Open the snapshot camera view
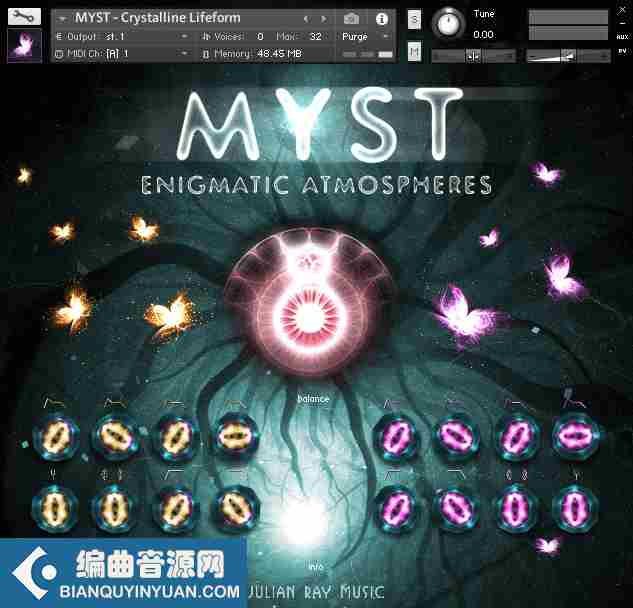Image resolution: width=633 pixels, height=608 pixels. pos(351,19)
